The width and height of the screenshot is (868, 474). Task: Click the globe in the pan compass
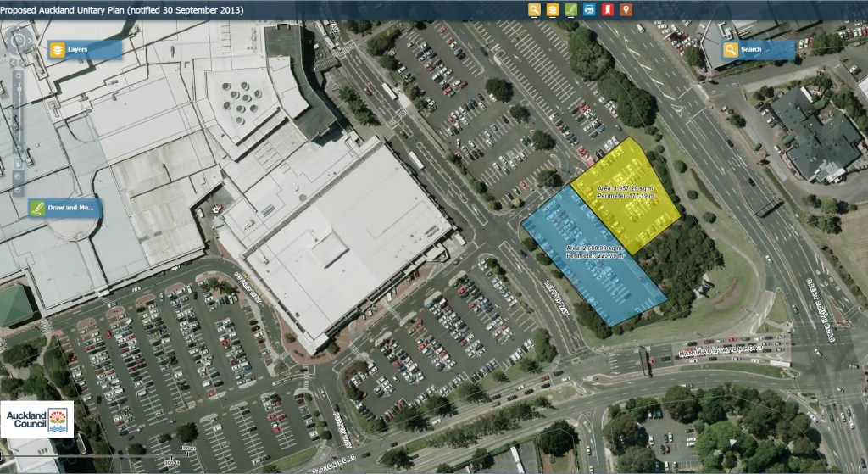coord(19,40)
